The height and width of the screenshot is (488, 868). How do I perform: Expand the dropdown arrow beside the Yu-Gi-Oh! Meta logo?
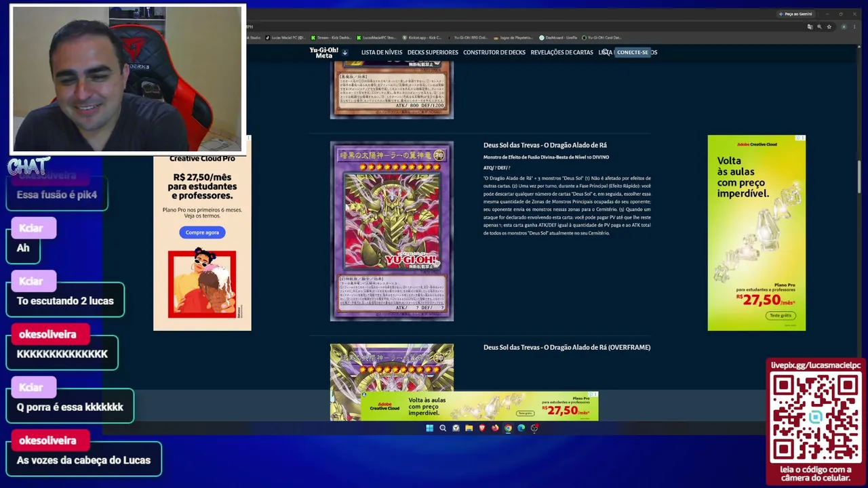[345, 52]
